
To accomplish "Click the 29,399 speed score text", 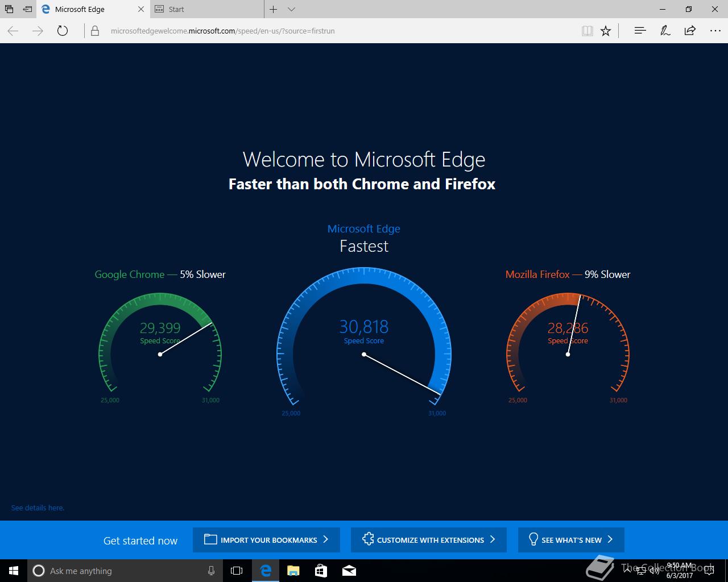I will tap(160, 328).
